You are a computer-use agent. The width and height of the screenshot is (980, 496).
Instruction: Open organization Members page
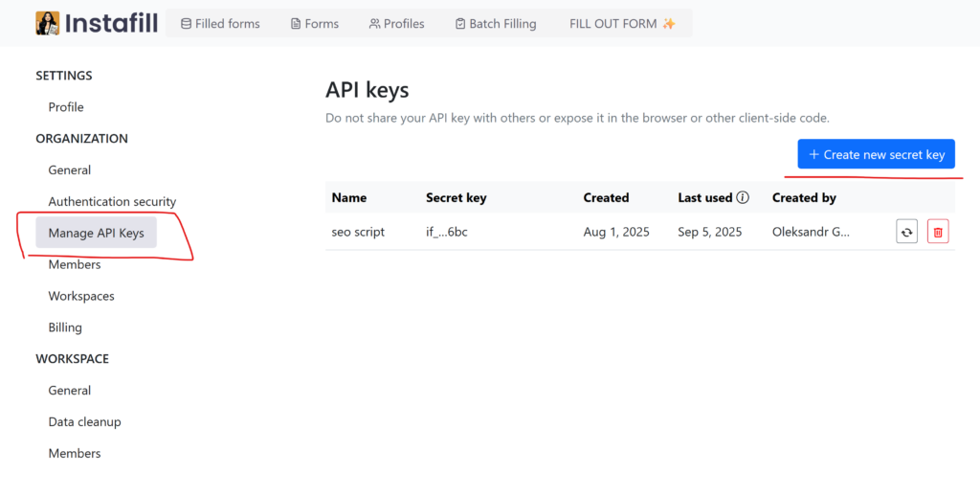75,264
